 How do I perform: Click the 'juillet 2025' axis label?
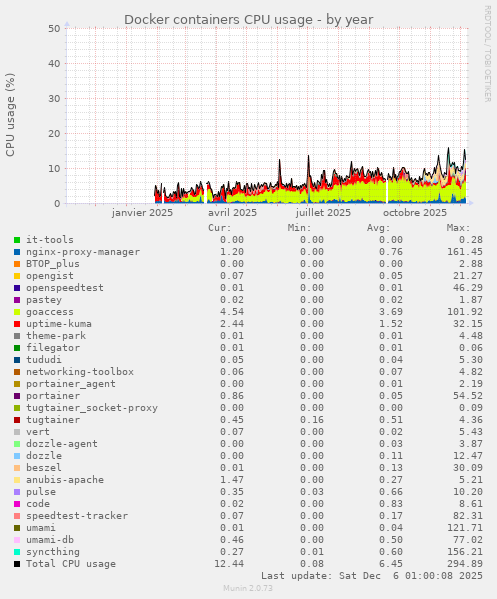tap(323, 213)
